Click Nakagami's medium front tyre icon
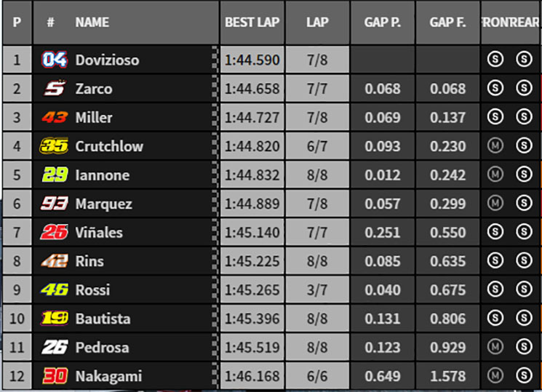This screenshot has height=392, width=542. [x=495, y=375]
